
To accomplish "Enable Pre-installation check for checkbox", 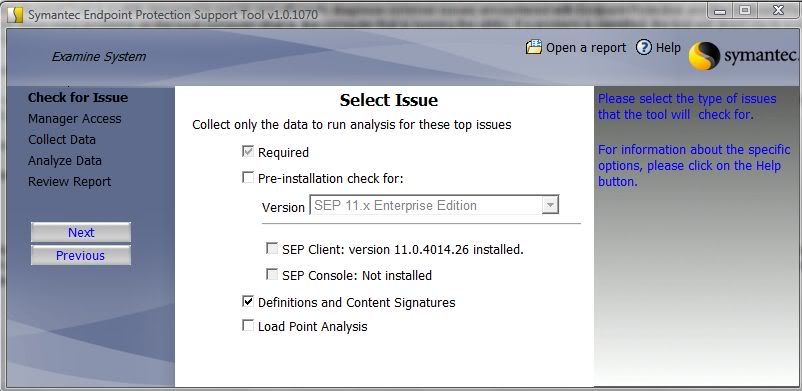I will tap(248, 178).
